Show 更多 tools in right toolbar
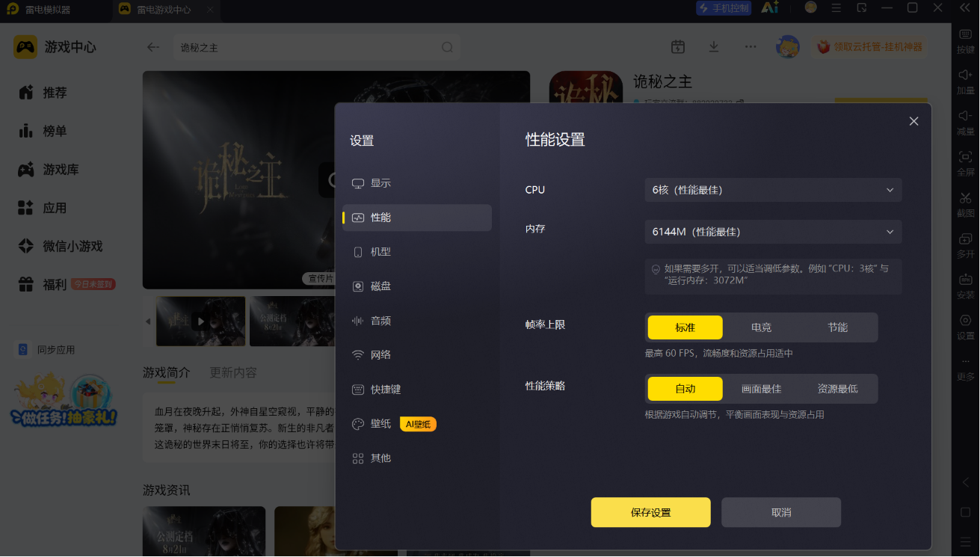This screenshot has width=980, height=557. 965,368
